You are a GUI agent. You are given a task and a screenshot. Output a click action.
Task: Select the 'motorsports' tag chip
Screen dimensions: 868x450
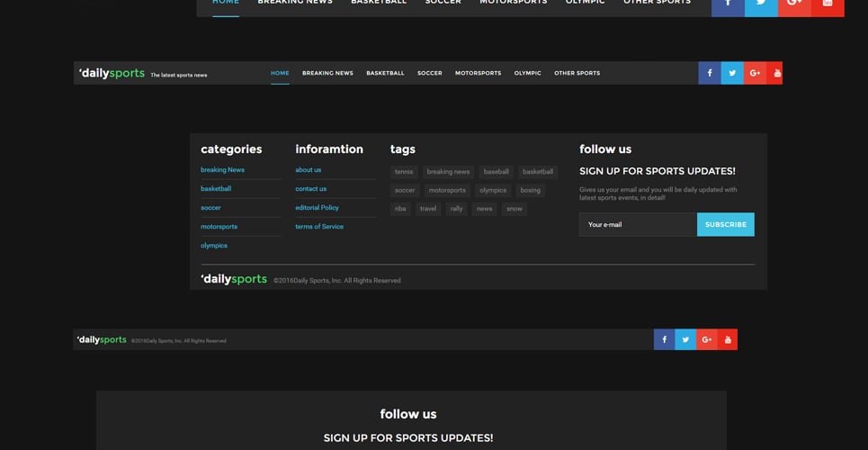(447, 191)
